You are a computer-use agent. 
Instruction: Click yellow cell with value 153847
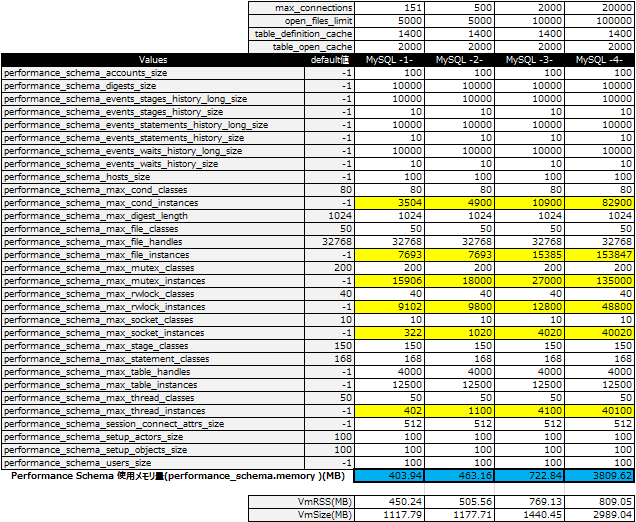click(x=599, y=255)
